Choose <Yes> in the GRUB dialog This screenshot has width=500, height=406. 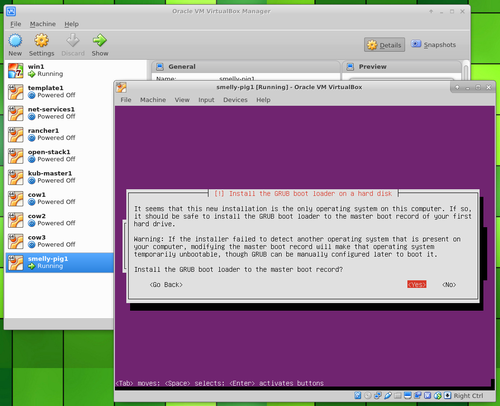(417, 284)
